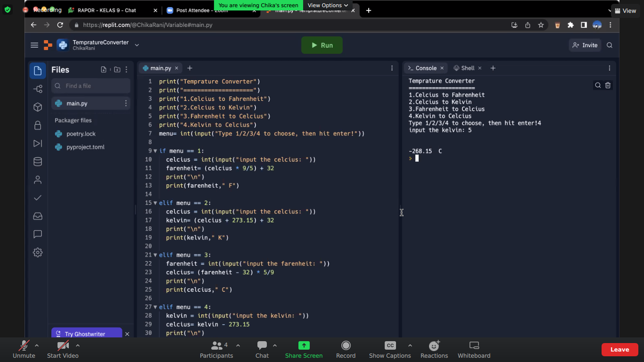
Task: Close the main.py editor tab
Action: 177,68
